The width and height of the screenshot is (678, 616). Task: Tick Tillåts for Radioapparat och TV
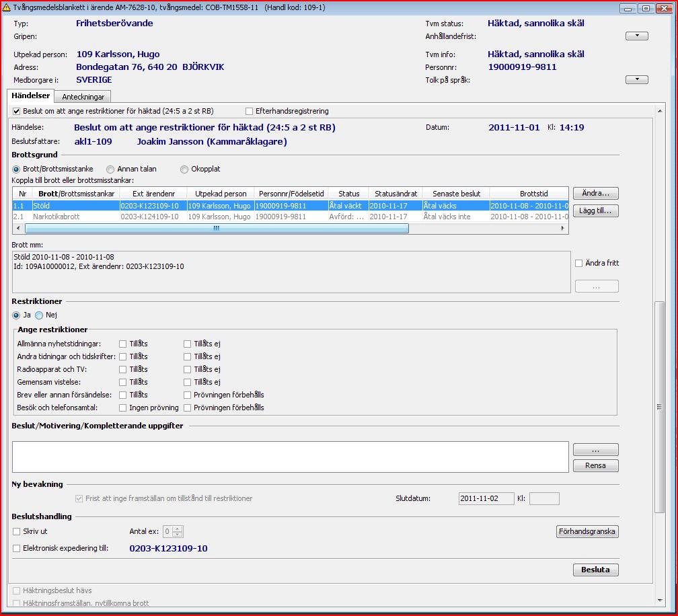[123, 370]
